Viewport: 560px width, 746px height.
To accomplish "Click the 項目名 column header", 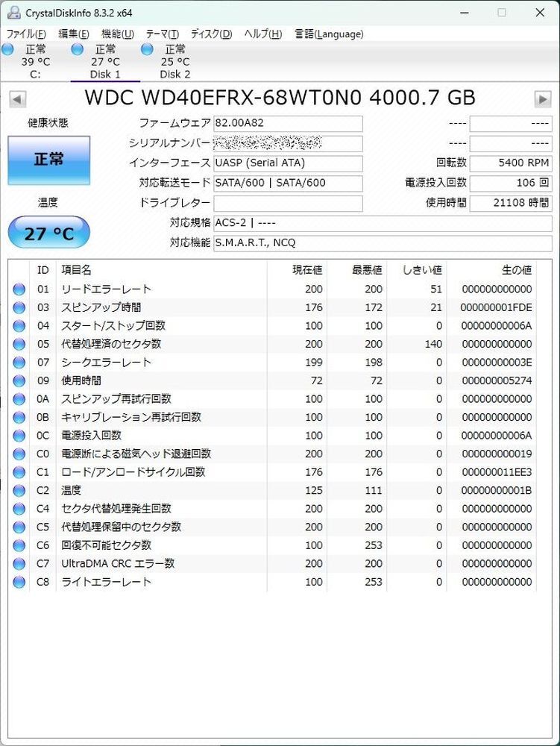I will point(161,270).
